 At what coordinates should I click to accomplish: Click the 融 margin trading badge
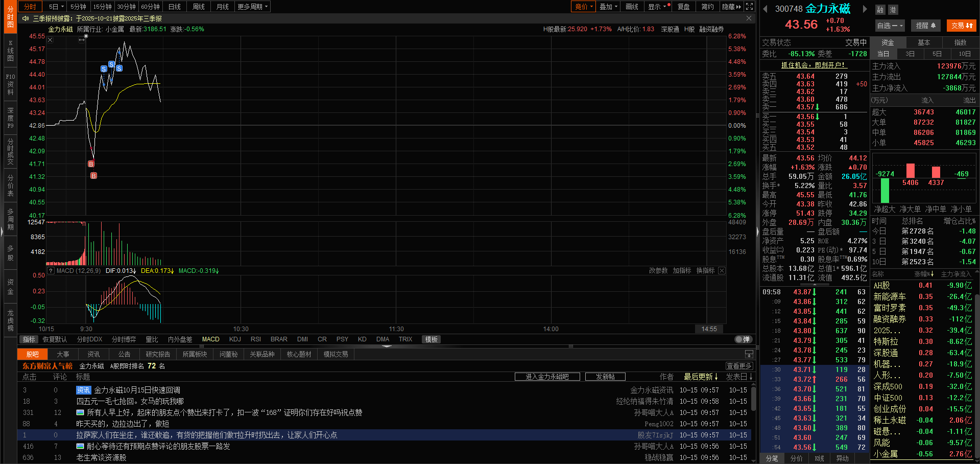pyautogui.click(x=880, y=10)
